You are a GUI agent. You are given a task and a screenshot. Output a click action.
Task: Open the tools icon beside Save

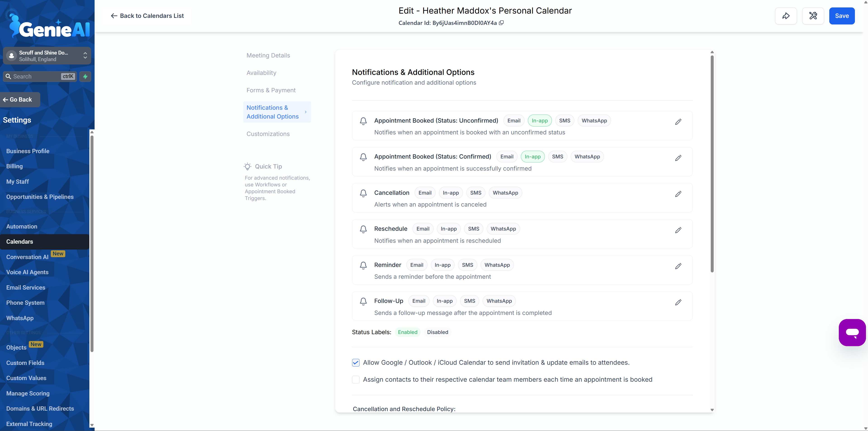(813, 16)
